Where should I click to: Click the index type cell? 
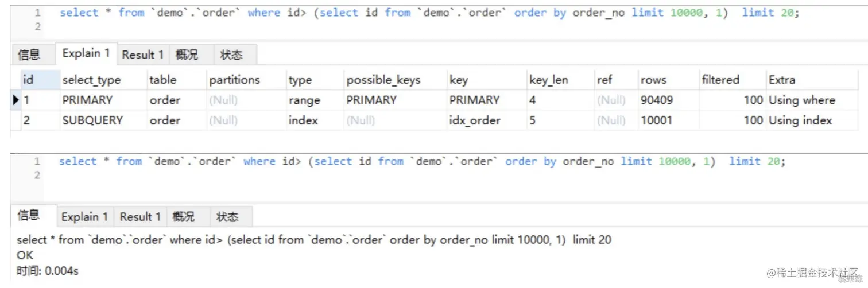315,120
